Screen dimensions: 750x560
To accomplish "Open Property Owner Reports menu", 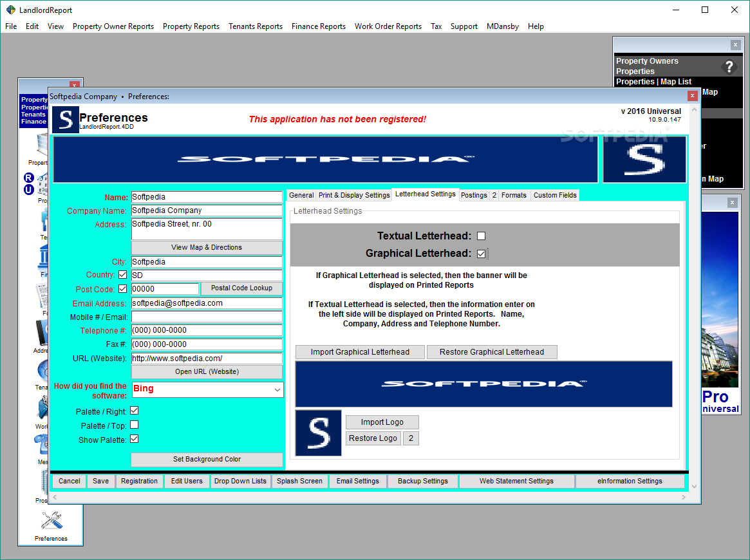I will pyautogui.click(x=113, y=26).
